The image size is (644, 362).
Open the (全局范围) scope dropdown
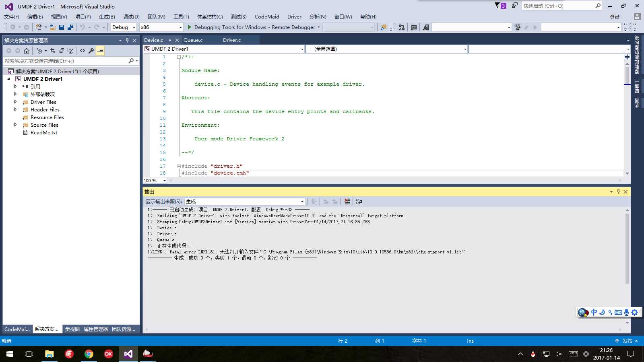coord(386,49)
